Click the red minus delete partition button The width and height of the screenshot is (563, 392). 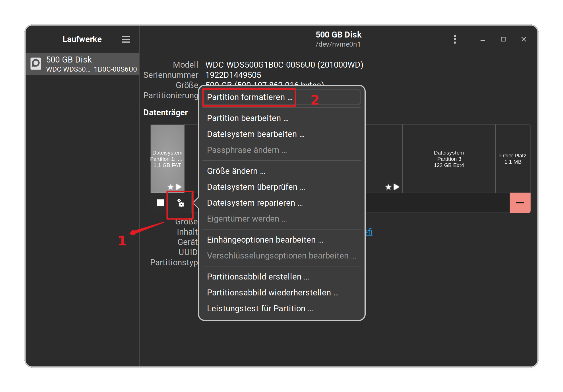tap(520, 203)
